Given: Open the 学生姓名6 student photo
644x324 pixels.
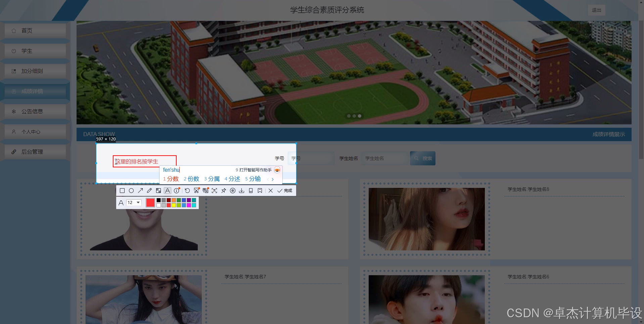Looking at the screenshot, I should [427, 299].
